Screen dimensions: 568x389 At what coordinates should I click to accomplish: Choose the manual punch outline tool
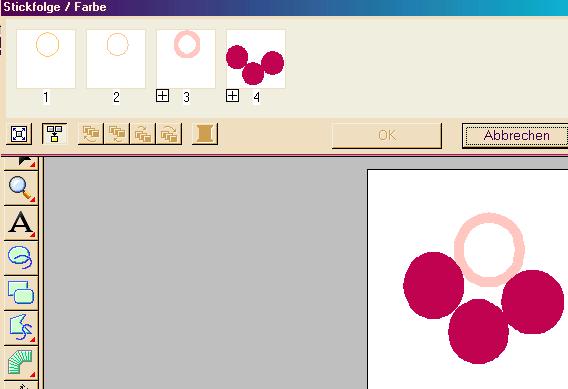pos(21,327)
